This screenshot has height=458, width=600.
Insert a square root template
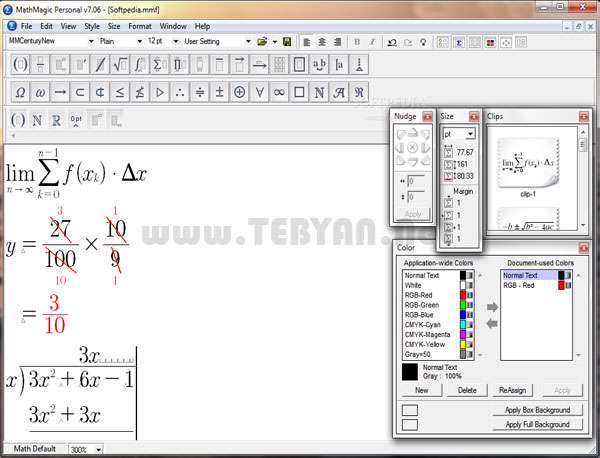pyautogui.click(x=120, y=64)
